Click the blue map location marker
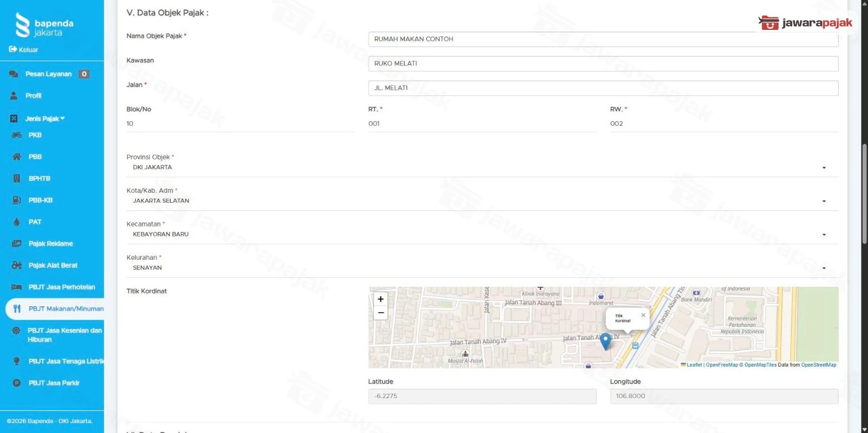 [x=606, y=342]
